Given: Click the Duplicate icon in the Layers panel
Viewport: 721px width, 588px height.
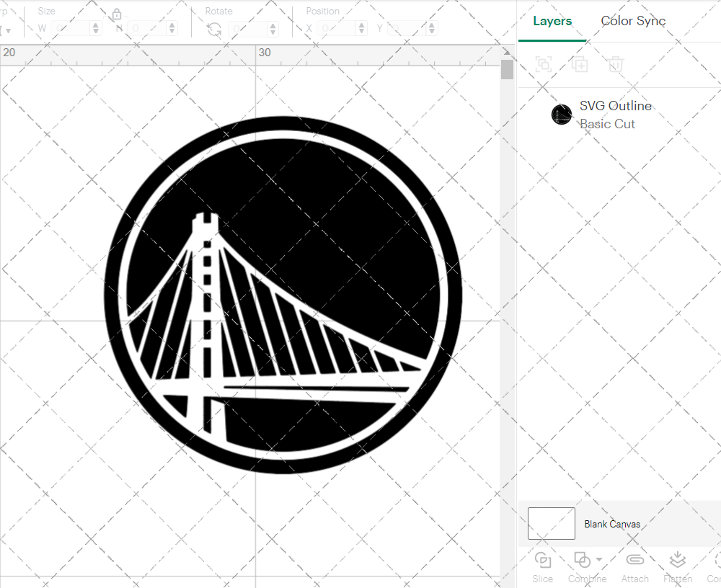Looking at the screenshot, I should point(580,64).
